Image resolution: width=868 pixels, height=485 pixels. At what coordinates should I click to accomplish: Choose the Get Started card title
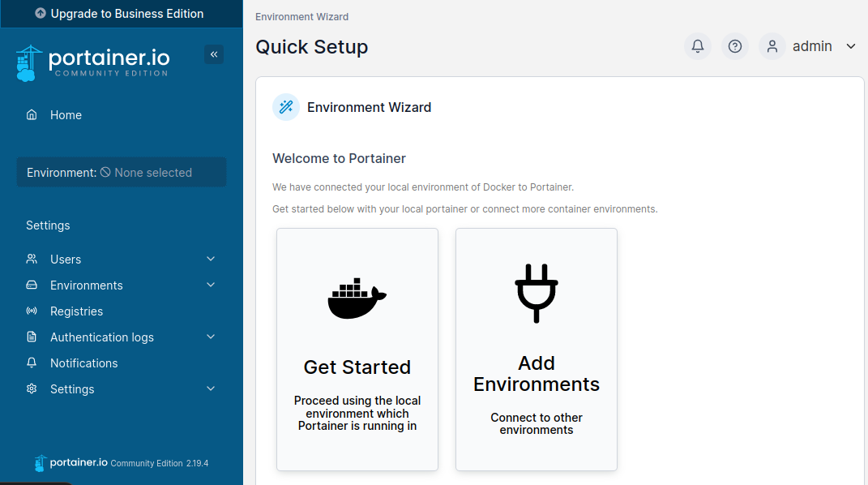pyautogui.click(x=357, y=367)
